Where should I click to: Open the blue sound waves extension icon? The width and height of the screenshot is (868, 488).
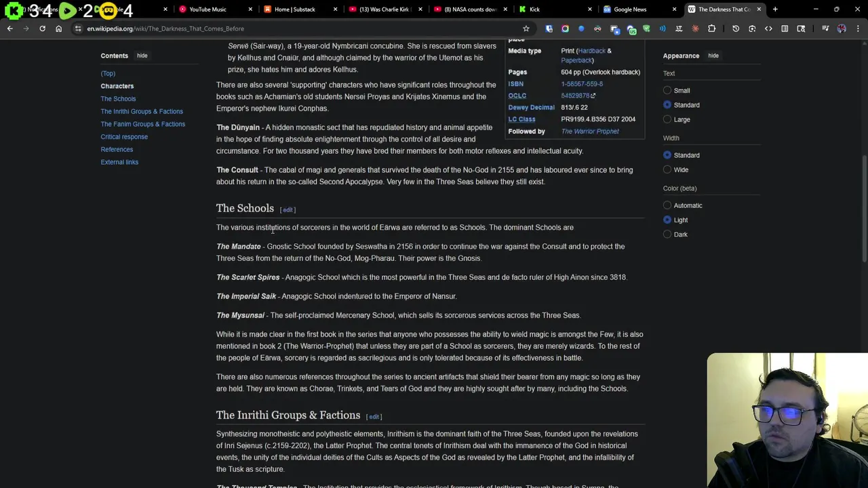point(663,28)
